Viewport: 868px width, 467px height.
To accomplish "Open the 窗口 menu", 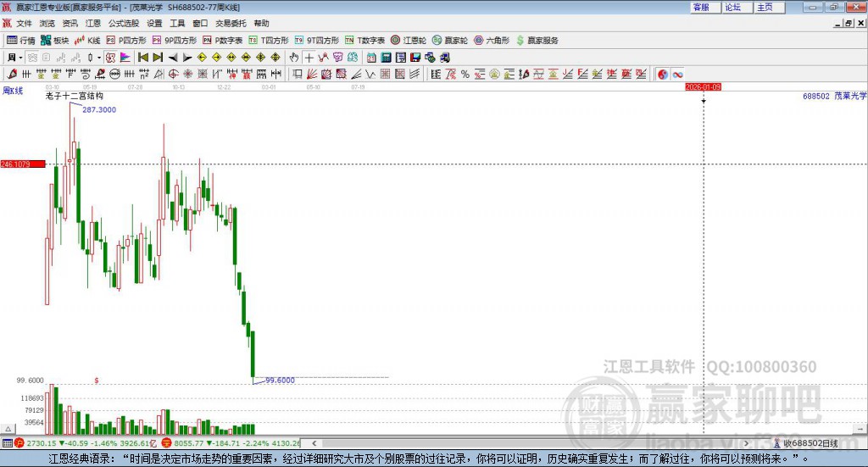I will tap(200, 23).
